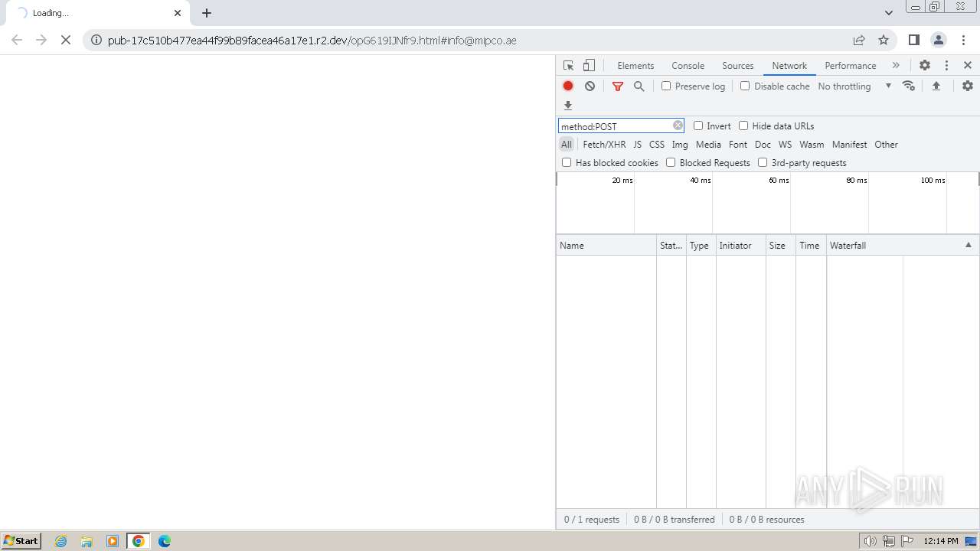Filter requests by All types
The width and height of the screenshot is (980, 551).
[x=567, y=144]
